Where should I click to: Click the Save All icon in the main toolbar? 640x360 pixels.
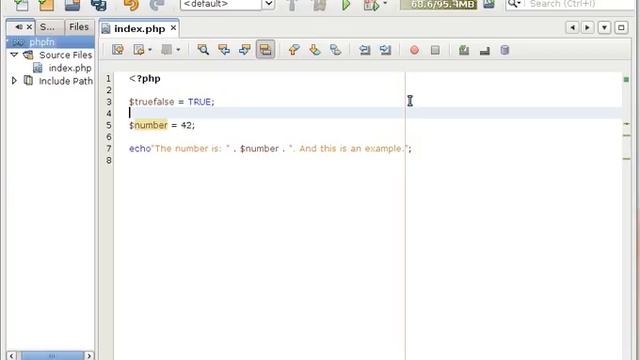[x=98, y=5]
